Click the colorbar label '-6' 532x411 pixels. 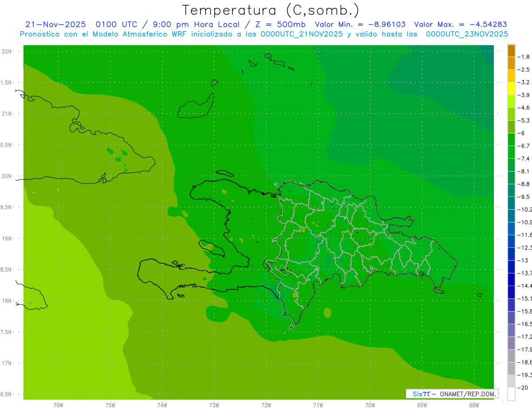(x=521, y=133)
